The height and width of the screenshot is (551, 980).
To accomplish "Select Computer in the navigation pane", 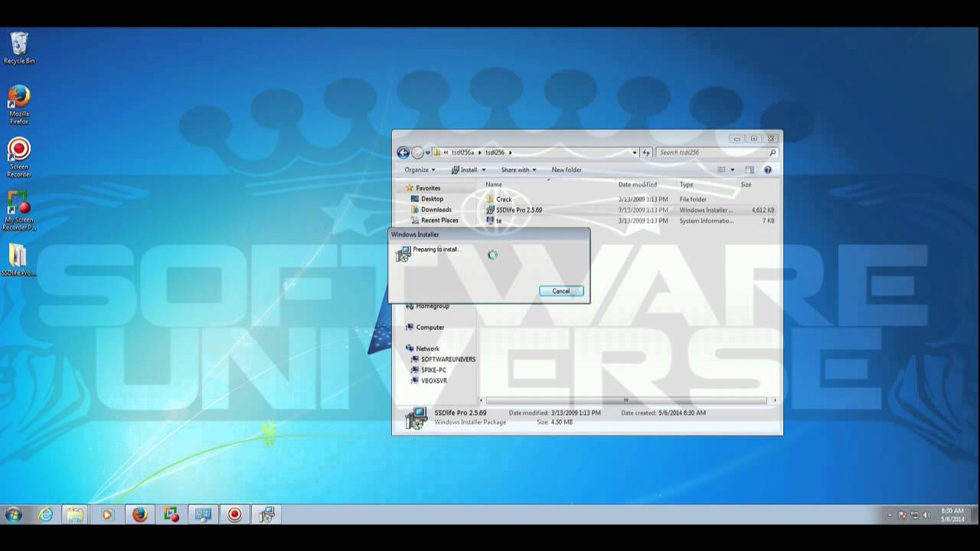I will pyautogui.click(x=430, y=328).
